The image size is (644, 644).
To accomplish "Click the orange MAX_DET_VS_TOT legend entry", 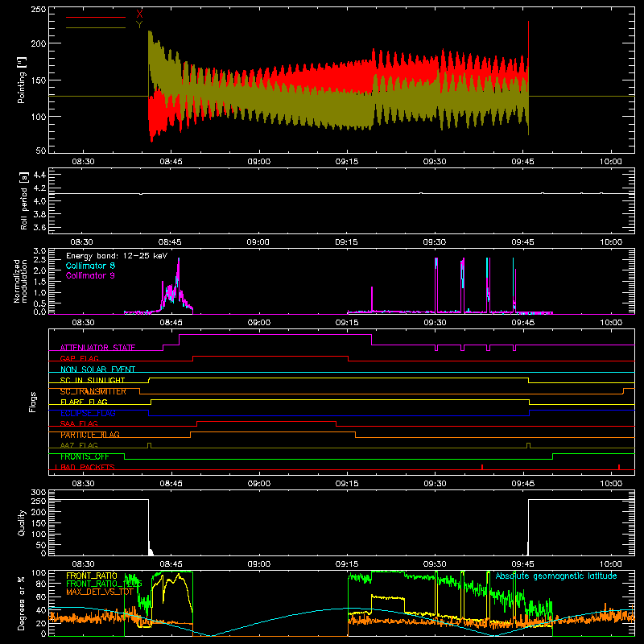I will (x=100, y=592).
